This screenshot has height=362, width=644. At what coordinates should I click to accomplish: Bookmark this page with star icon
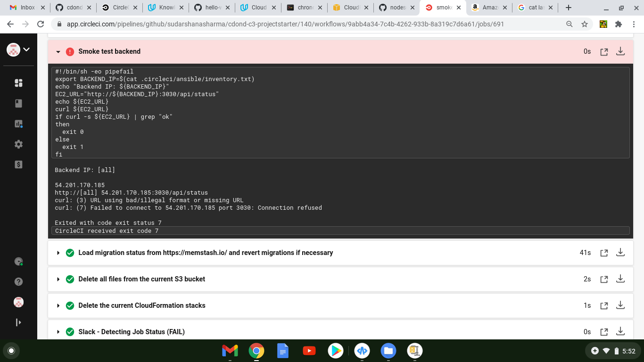(585, 24)
